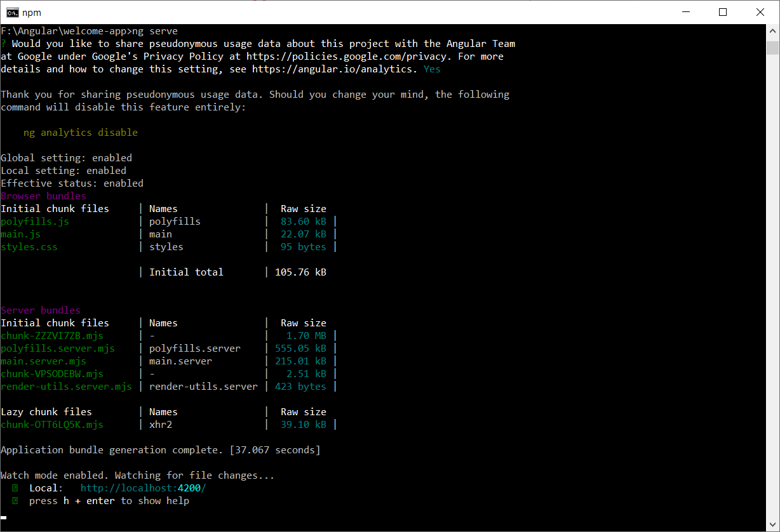Click the 39.10 kB size value
Viewport: 780px width, 532px height.
(x=304, y=425)
